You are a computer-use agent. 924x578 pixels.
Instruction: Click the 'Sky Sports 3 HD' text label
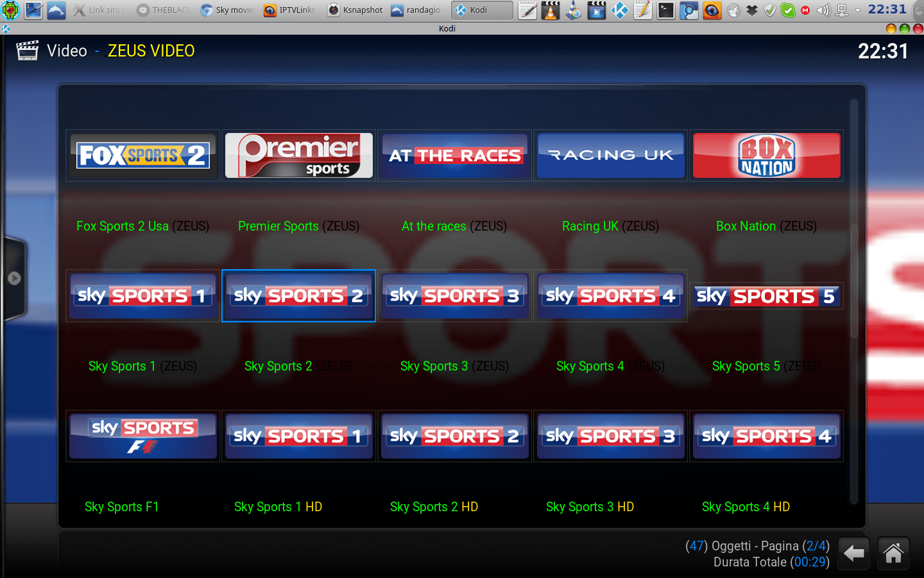(x=590, y=507)
